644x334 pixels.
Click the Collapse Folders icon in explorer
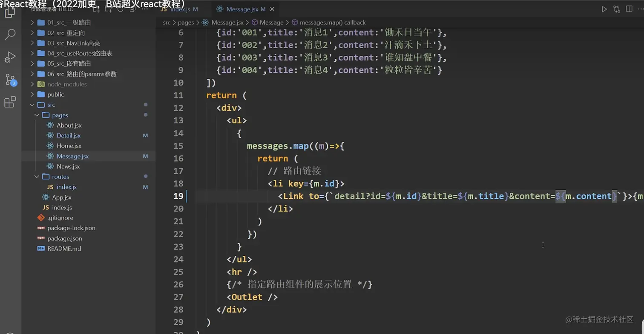pyautogui.click(x=132, y=9)
